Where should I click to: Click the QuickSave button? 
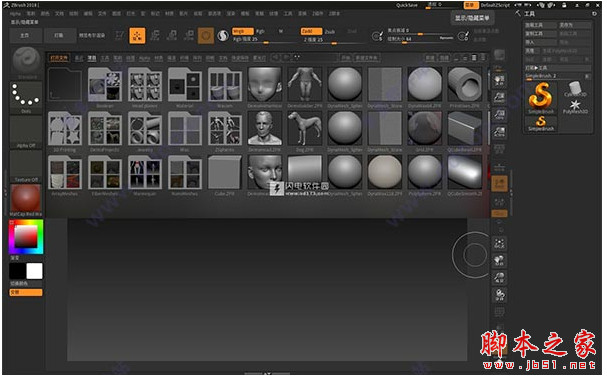tap(406, 5)
